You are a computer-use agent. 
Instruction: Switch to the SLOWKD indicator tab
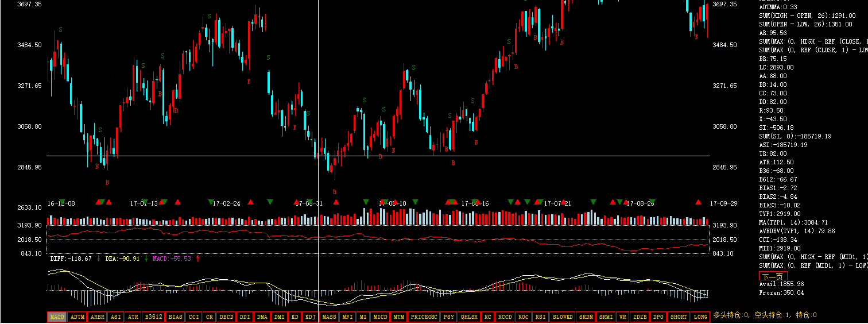562,317
